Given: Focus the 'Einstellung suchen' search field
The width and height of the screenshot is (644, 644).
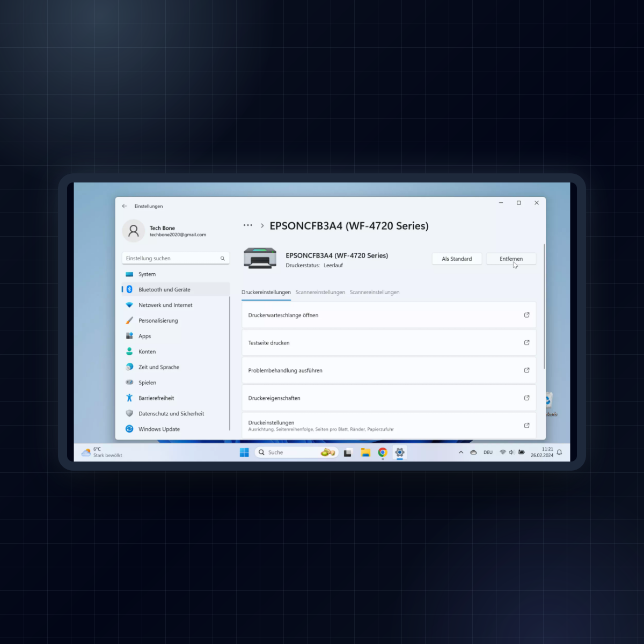Looking at the screenshot, I should [x=175, y=258].
